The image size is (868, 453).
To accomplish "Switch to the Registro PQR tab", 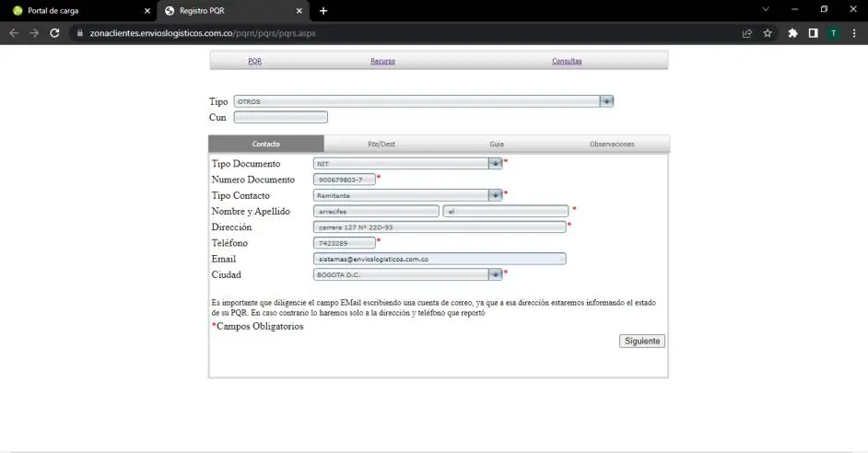I will pyautogui.click(x=232, y=10).
